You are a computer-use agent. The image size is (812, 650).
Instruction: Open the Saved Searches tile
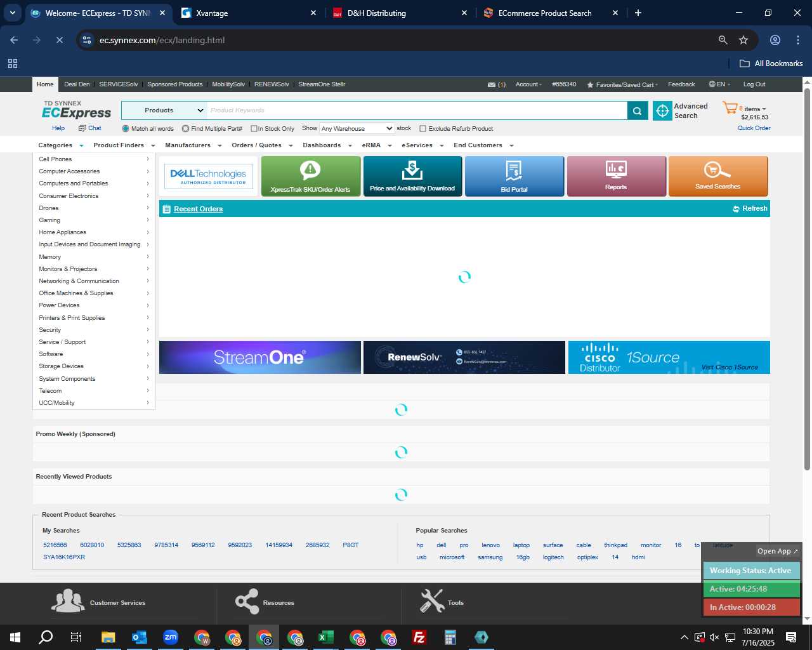(718, 176)
